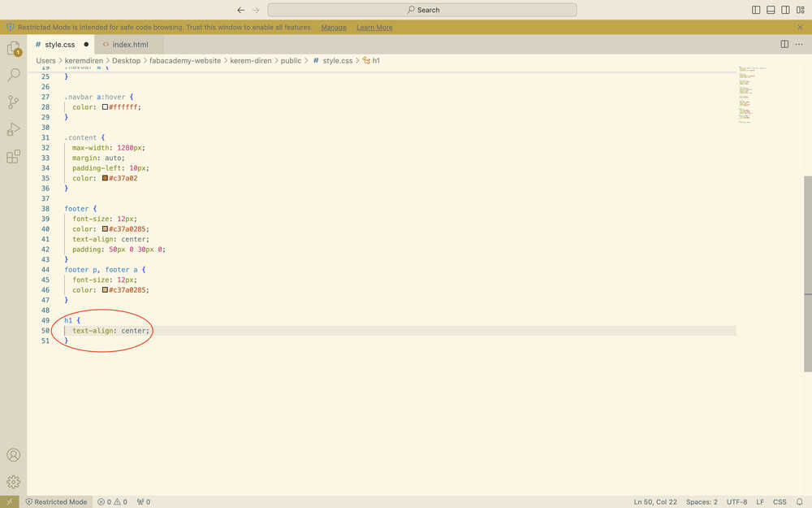
Task: Open the #ffffff color swatch picker
Action: (x=105, y=107)
